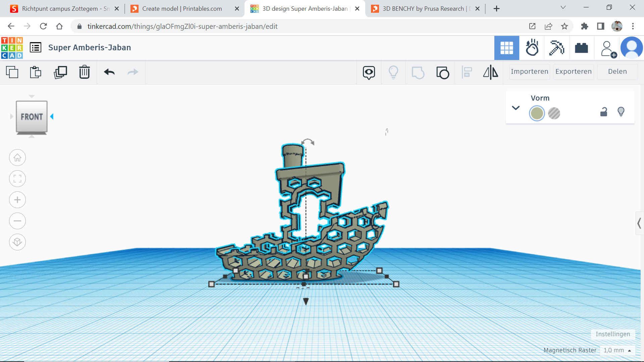644x362 pixels.
Task: Hide selected shape via Vorm lightbulb
Action: point(621,112)
